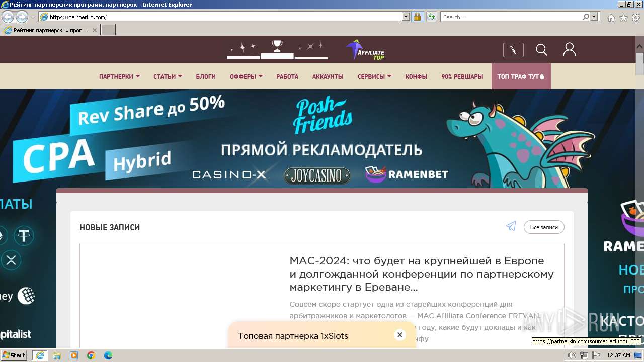Open the Блоги menu item
Screen dimensions: 644x362
206,77
